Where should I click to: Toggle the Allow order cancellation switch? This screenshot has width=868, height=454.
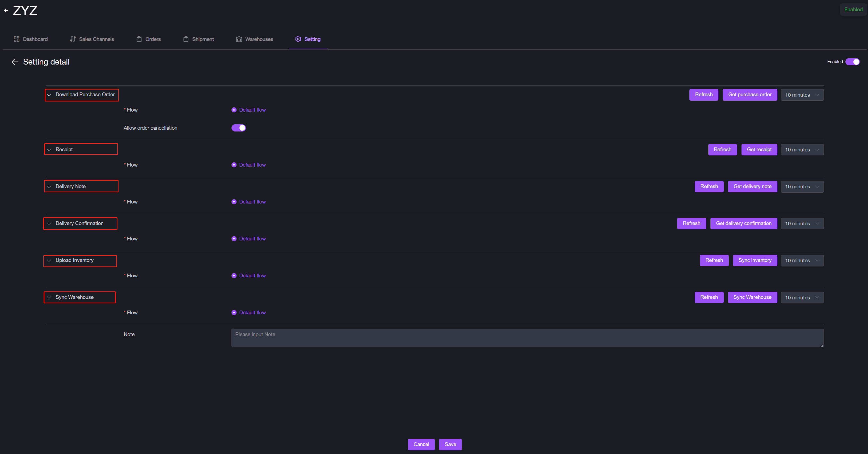coord(239,128)
